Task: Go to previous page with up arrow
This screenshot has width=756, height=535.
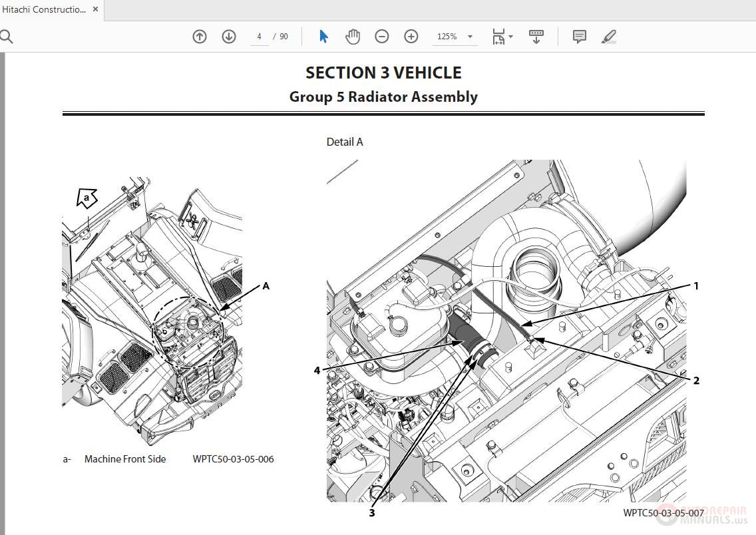Action: (x=200, y=37)
